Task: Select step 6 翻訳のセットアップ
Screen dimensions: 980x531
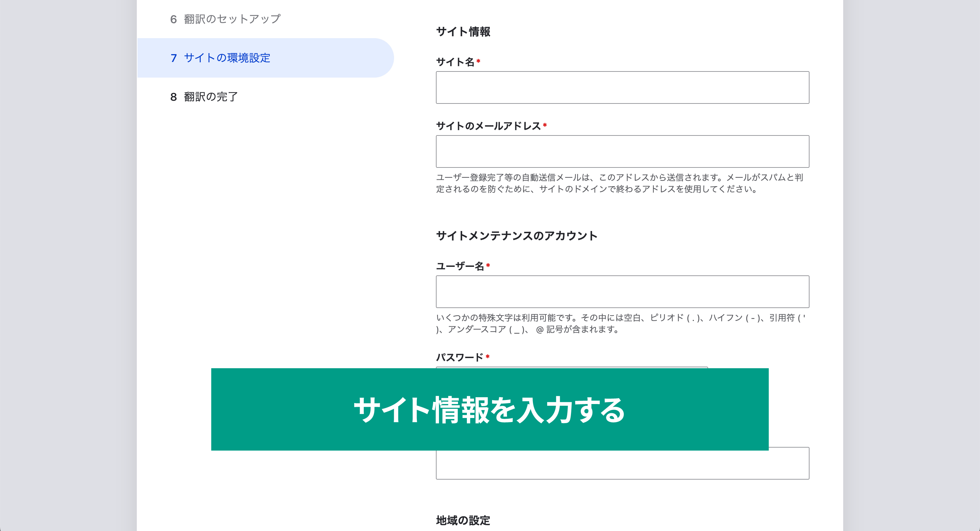Action: tap(225, 19)
